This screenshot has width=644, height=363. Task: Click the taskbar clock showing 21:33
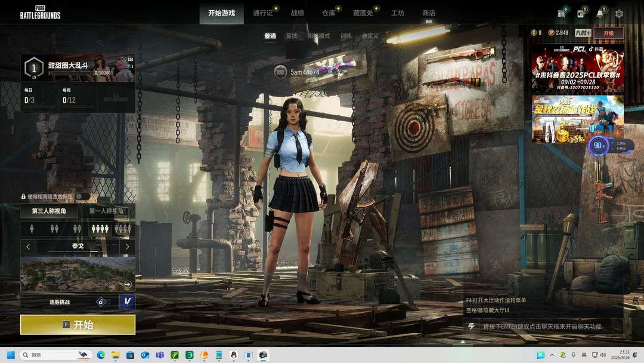620,355
